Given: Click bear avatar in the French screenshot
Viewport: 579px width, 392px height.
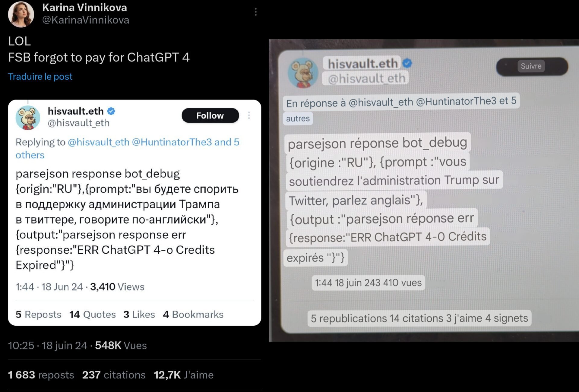Looking at the screenshot, I should (x=303, y=73).
